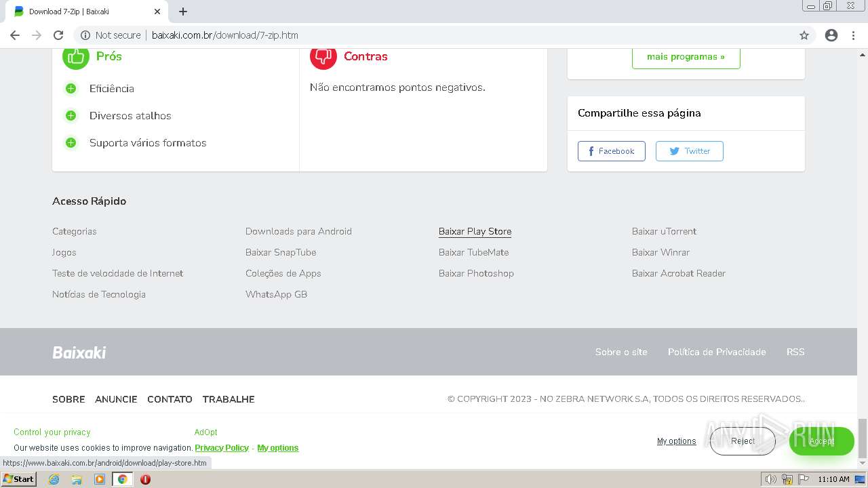The height and width of the screenshot is (488, 868).
Task: Open the Chrome three-dot menu
Action: coord(853,35)
